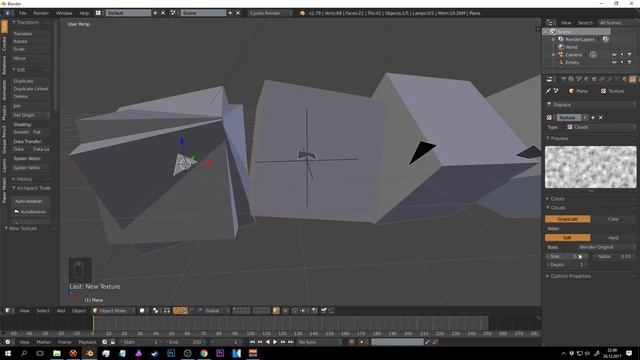
Task: Click the screen layout browse icon
Action: pos(98,13)
